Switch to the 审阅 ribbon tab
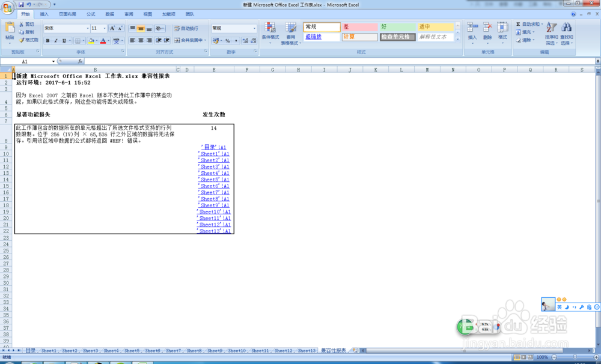 coord(129,14)
